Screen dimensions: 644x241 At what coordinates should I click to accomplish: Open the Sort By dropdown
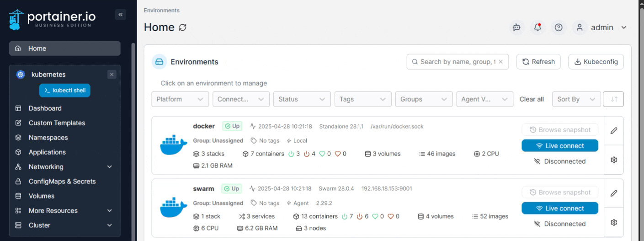click(x=576, y=99)
